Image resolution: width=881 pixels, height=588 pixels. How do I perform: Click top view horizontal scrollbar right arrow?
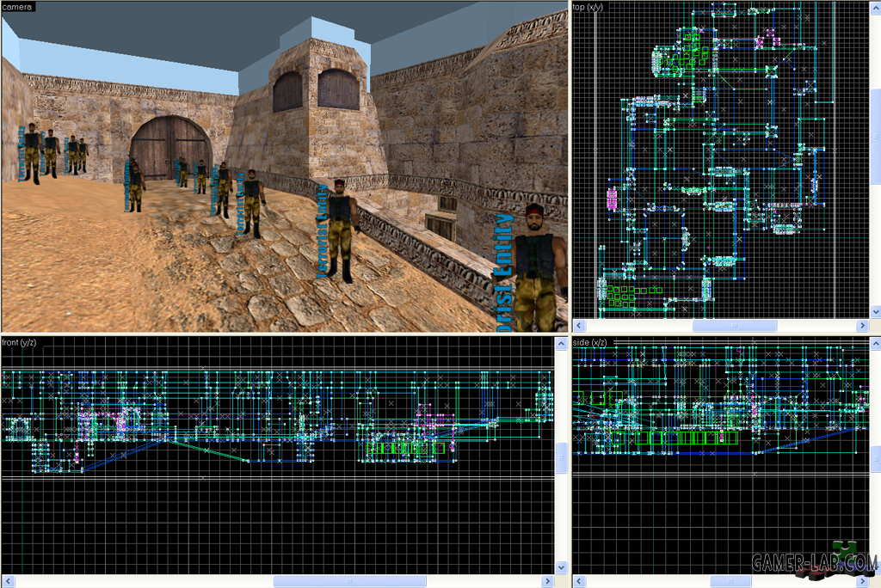tap(863, 325)
